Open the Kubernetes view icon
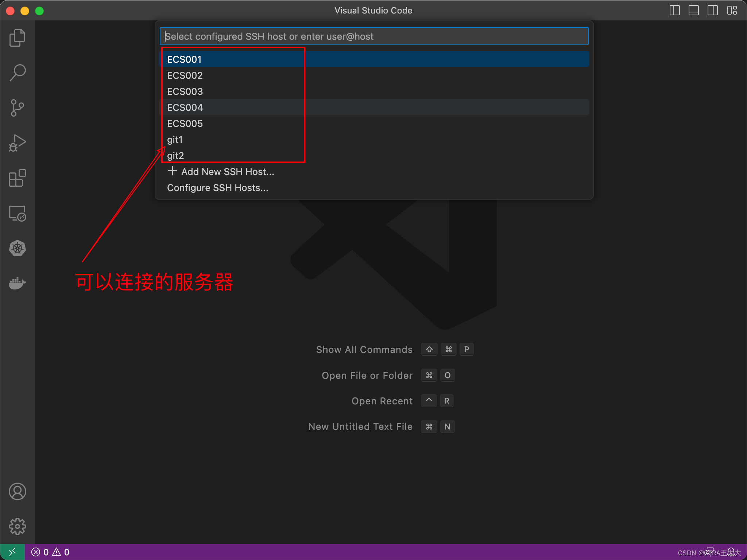The height and width of the screenshot is (560, 747). (17, 248)
